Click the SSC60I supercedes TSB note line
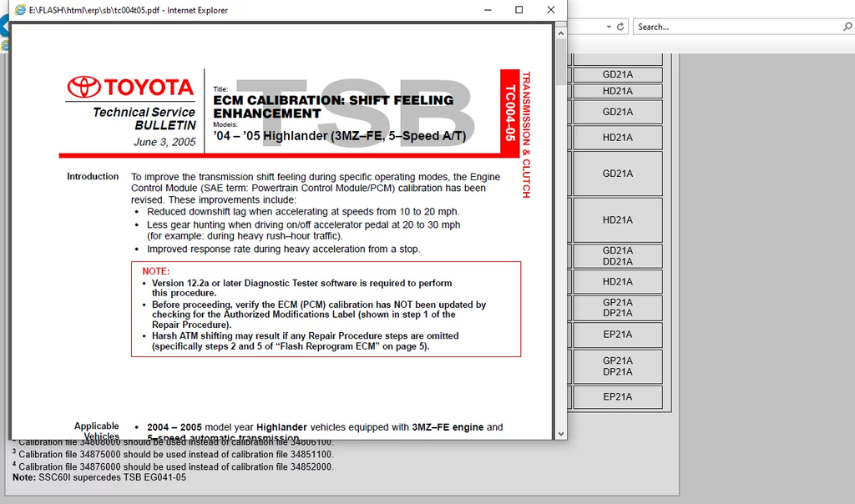 click(x=99, y=477)
